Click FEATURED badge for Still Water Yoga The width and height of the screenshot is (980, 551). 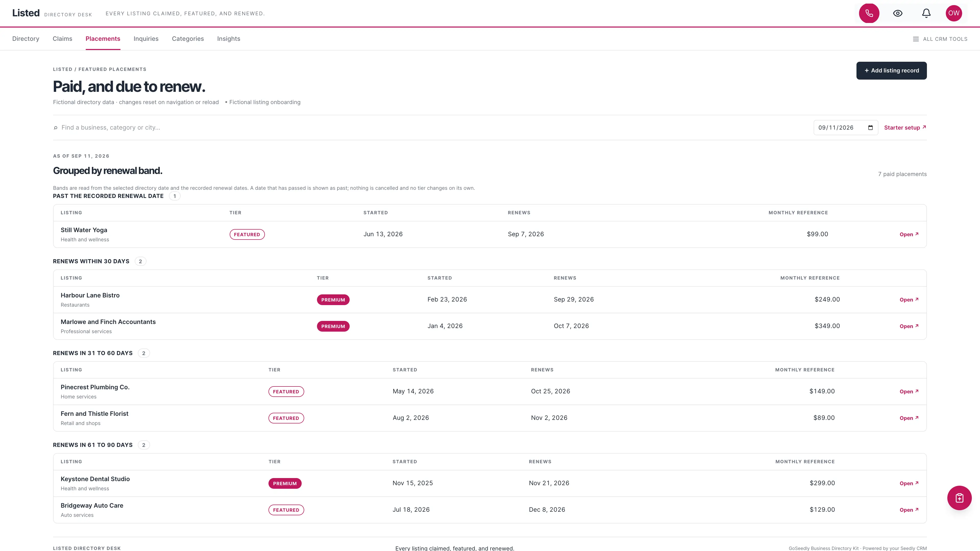point(247,235)
